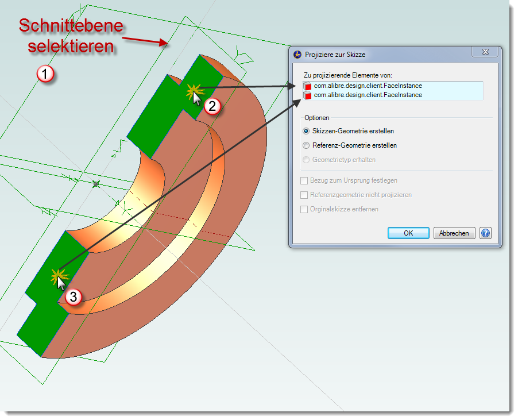Confirm projection with OK button
The image size is (518, 420).
coord(408,233)
